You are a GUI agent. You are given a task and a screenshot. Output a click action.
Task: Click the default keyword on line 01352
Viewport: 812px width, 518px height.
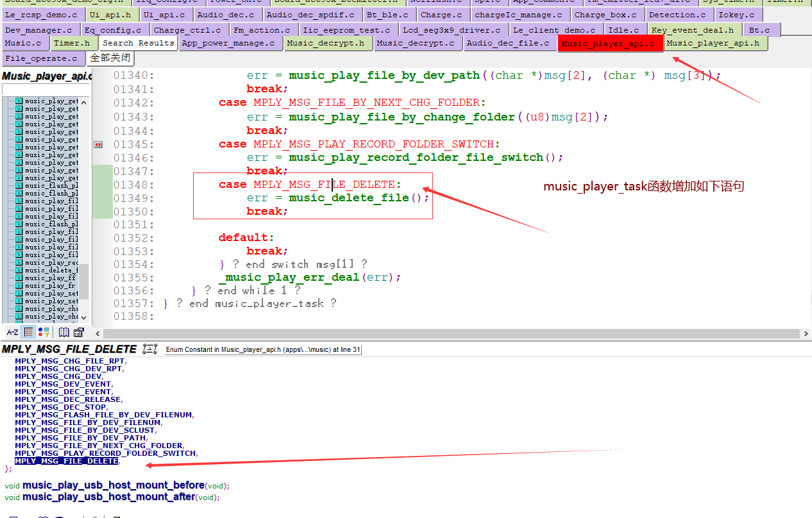pos(243,238)
